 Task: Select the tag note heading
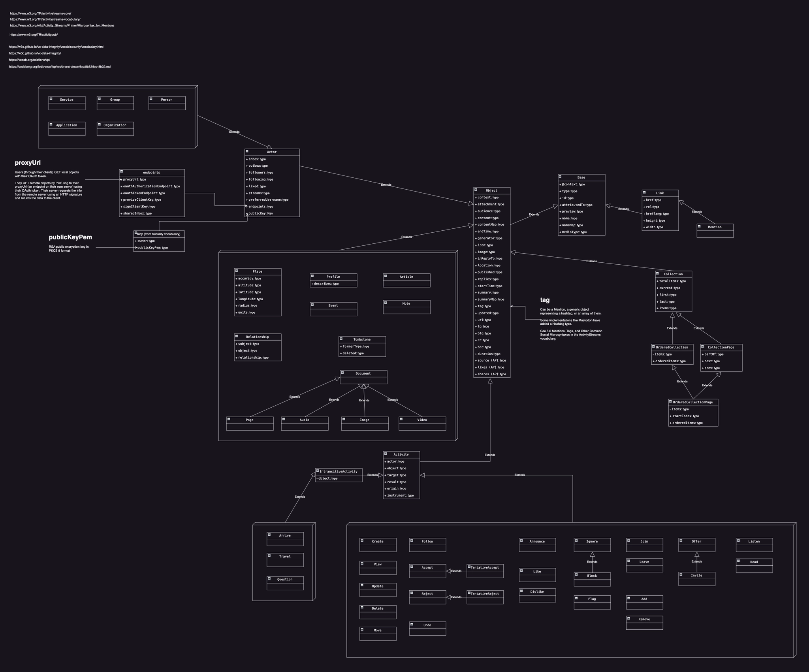tap(545, 300)
